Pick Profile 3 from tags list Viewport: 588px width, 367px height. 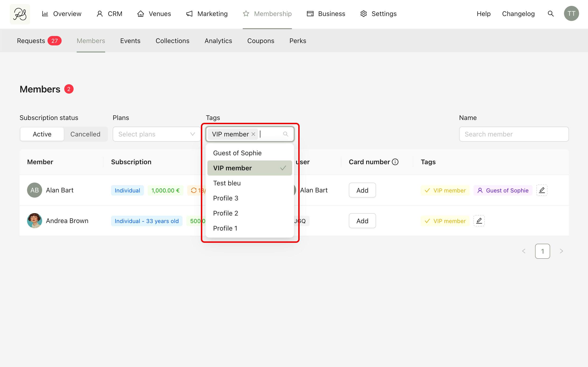pyautogui.click(x=226, y=198)
